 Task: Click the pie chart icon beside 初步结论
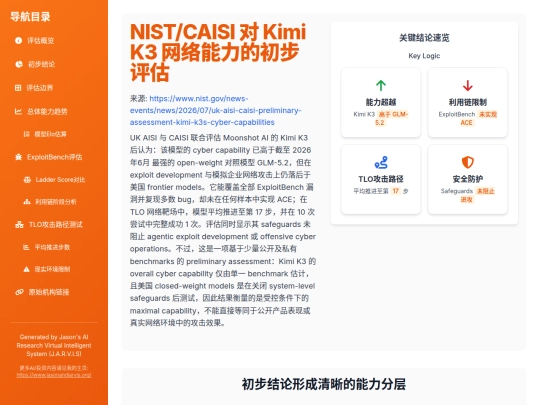pyautogui.click(x=19, y=64)
